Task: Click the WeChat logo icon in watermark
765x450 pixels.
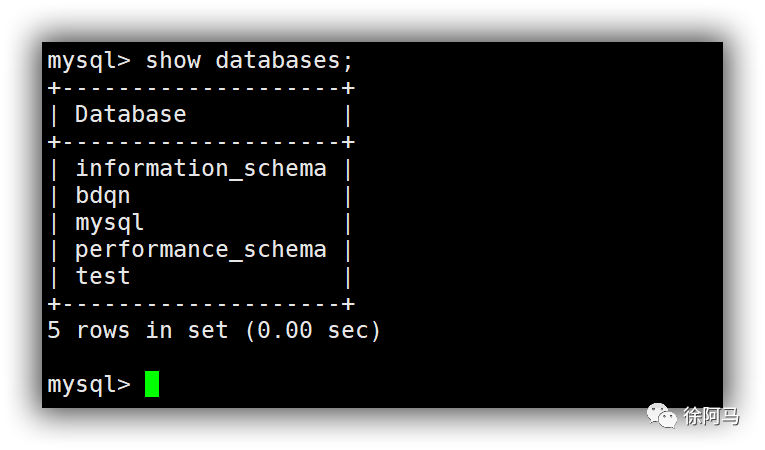Action: click(662, 415)
